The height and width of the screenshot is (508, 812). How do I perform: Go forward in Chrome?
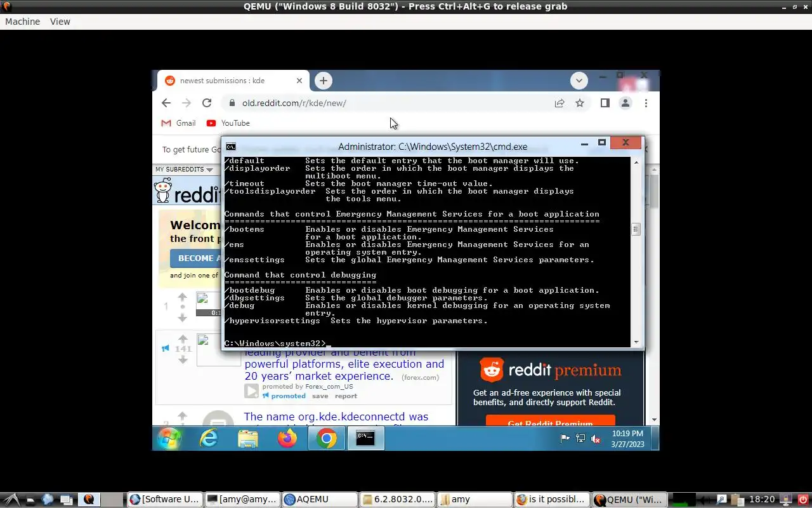click(x=187, y=103)
